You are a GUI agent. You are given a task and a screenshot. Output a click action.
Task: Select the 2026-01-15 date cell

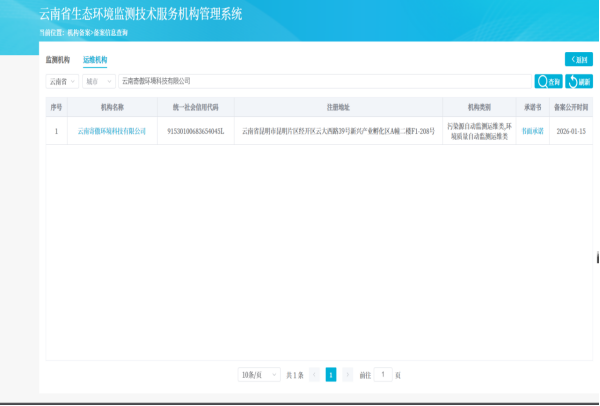(571, 131)
